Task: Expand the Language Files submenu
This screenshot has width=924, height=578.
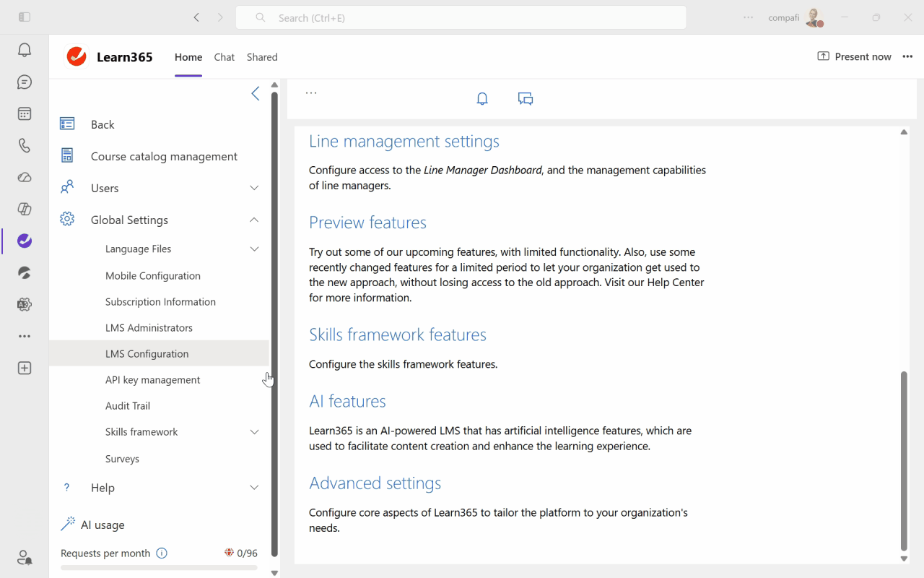Action: click(254, 249)
